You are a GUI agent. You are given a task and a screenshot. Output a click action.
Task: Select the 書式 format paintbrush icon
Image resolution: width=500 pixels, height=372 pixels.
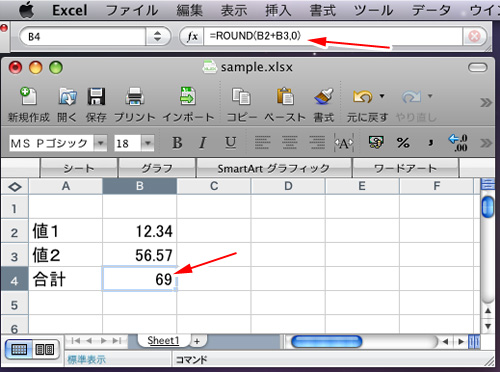[324, 96]
